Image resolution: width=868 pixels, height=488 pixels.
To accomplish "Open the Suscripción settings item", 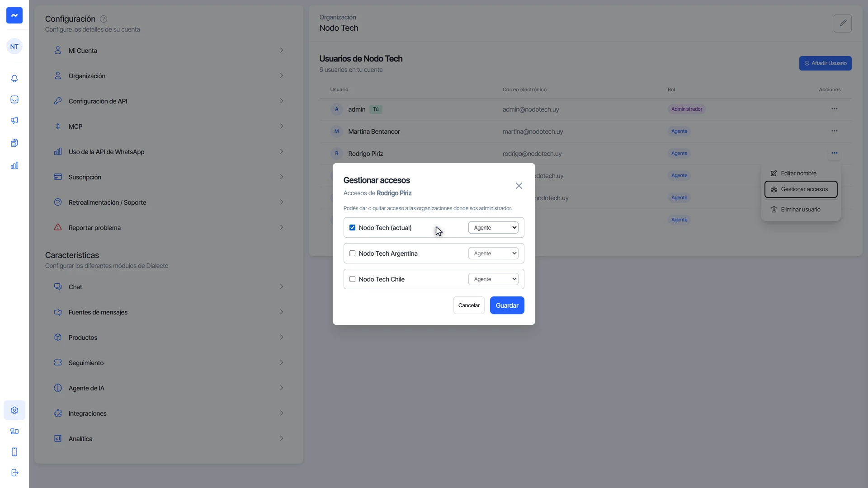I will tap(169, 177).
